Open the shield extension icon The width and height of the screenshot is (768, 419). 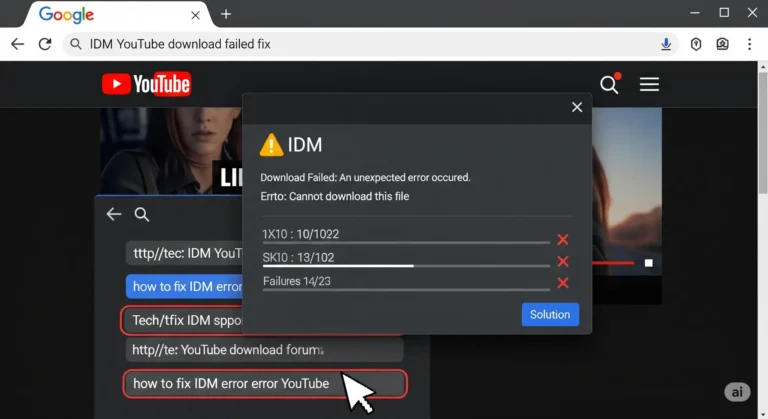click(696, 44)
